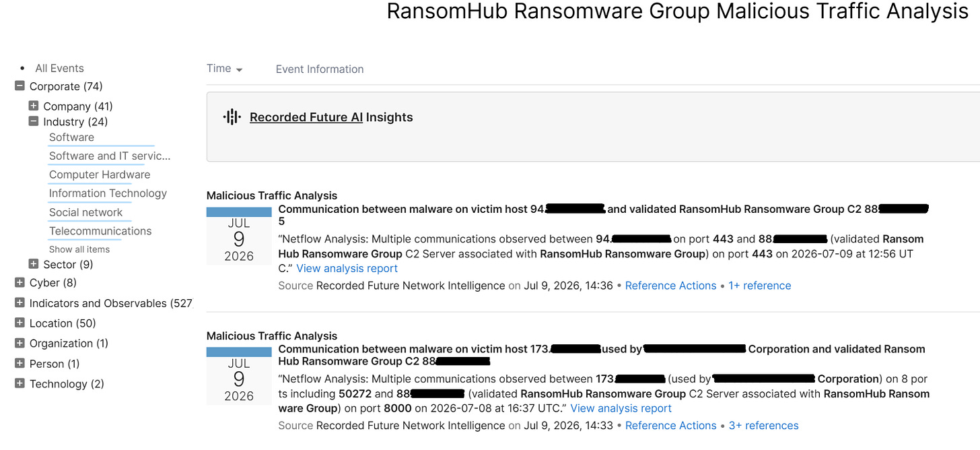980x450 pixels.
Task: Expand Indicators and Observables category
Action: tap(20, 303)
